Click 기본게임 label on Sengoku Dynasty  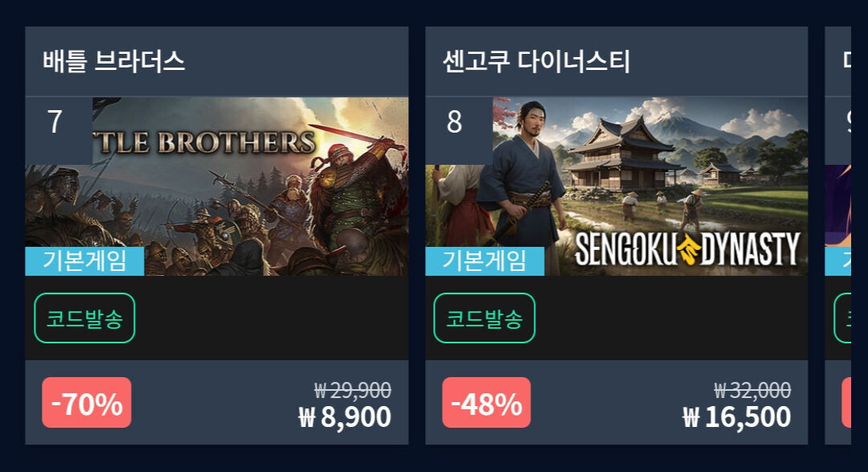[485, 261]
